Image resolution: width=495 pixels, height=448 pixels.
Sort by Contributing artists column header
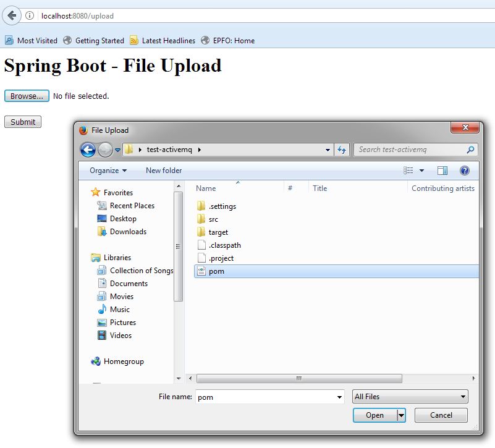point(443,188)
